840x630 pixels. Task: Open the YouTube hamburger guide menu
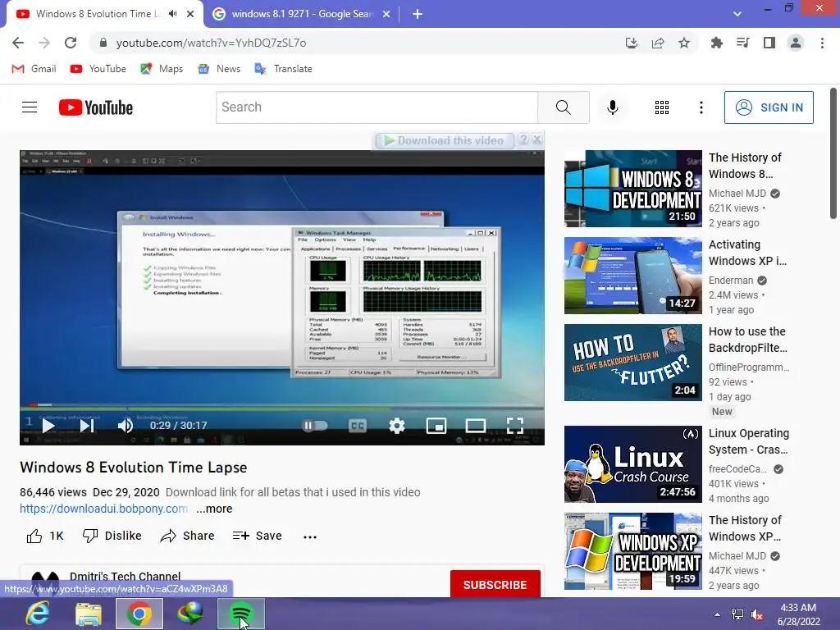pyautogui.click(x=30, y=107)
